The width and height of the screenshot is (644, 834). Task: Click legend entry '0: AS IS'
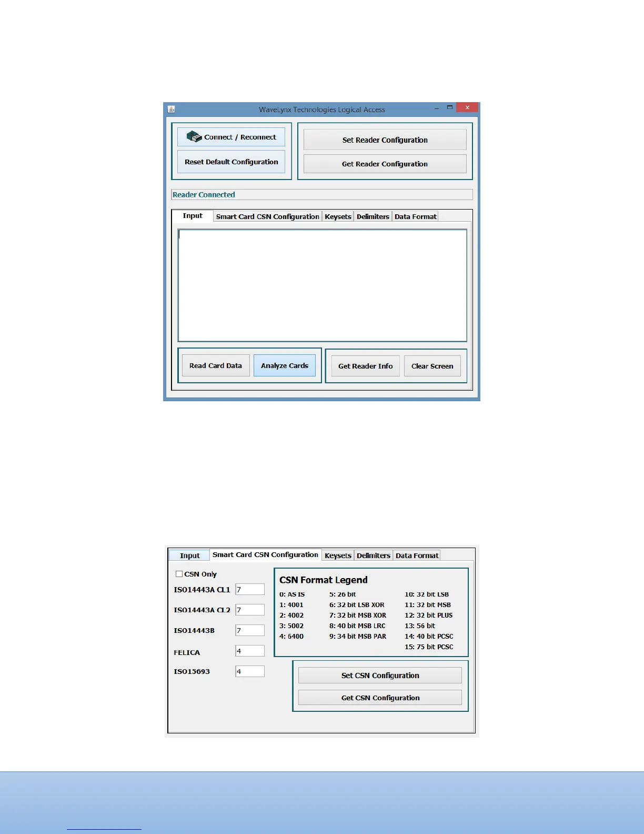coord(292,594)
